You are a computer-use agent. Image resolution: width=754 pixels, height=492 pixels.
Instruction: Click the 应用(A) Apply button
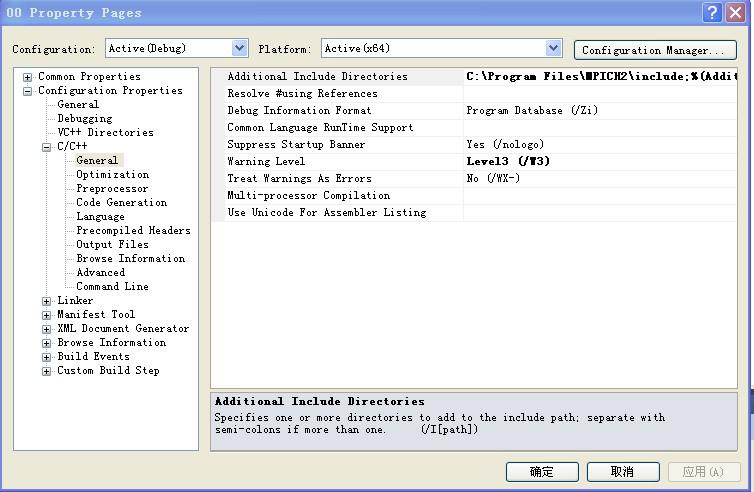click(704, 472)
